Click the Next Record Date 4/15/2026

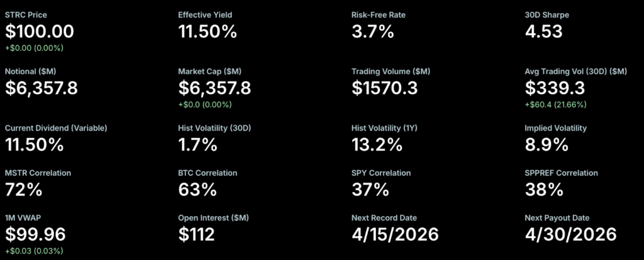[x=395, y=234]
